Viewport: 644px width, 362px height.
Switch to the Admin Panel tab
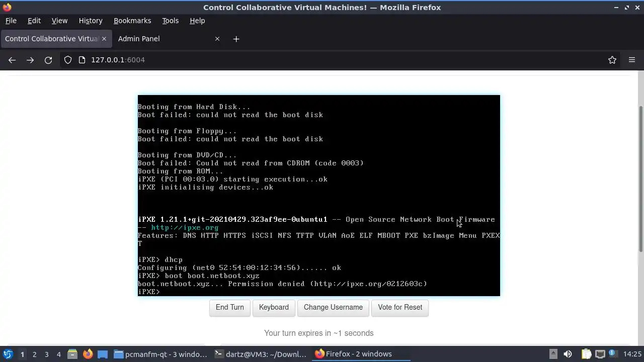[168, 39]
